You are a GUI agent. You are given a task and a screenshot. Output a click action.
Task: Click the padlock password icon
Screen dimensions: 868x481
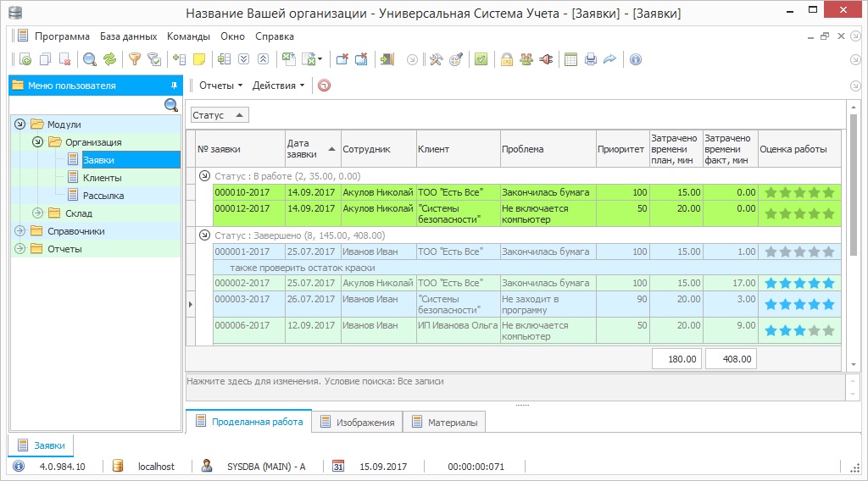tap(507, 60)
